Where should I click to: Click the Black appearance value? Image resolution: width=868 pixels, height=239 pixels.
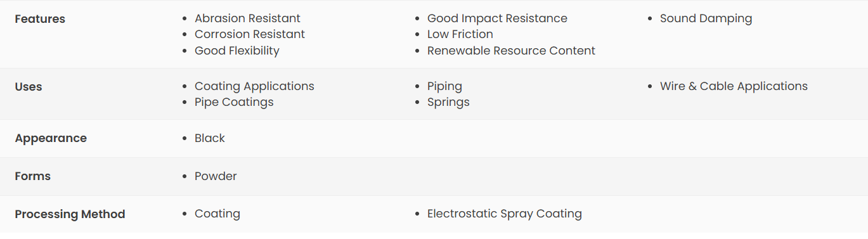pos(210,138)
